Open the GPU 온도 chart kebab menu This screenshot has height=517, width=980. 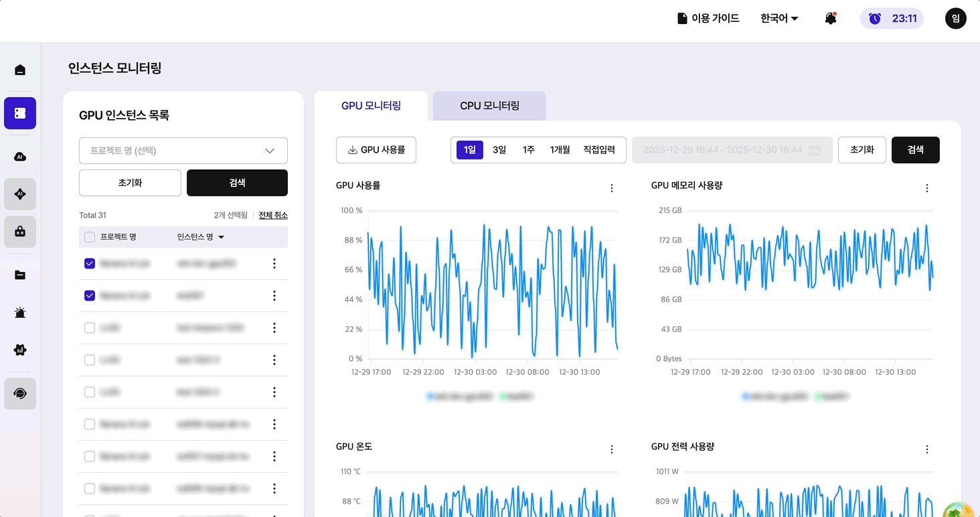(x=612, y=449)
